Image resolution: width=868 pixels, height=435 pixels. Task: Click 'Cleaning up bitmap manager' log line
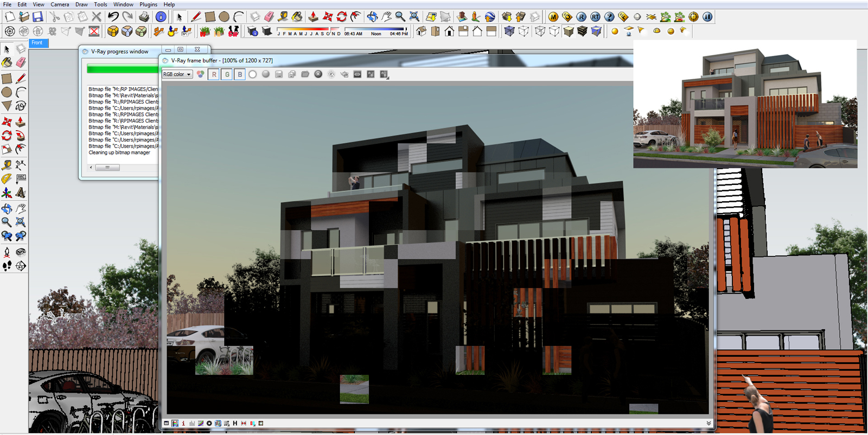(x=119, y=153)
